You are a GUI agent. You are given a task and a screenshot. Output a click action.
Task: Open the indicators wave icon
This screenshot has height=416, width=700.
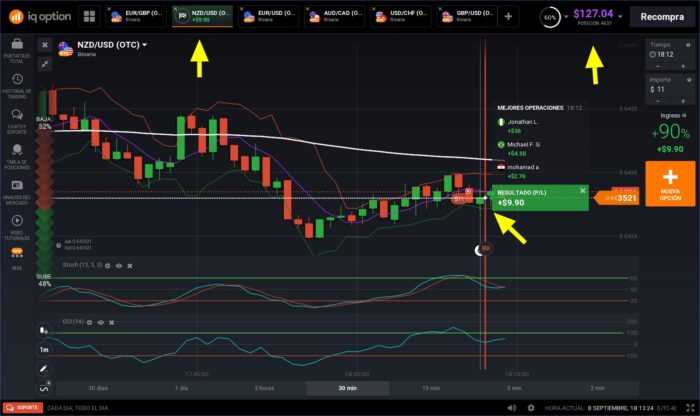(x=44, y=387)
